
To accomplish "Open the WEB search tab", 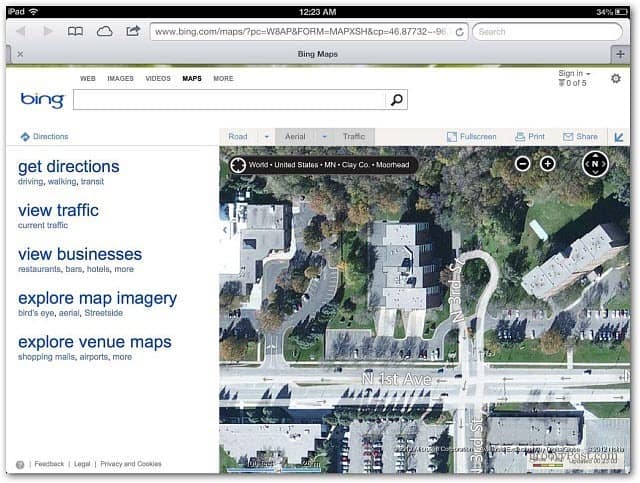I will tap(88, 78).
